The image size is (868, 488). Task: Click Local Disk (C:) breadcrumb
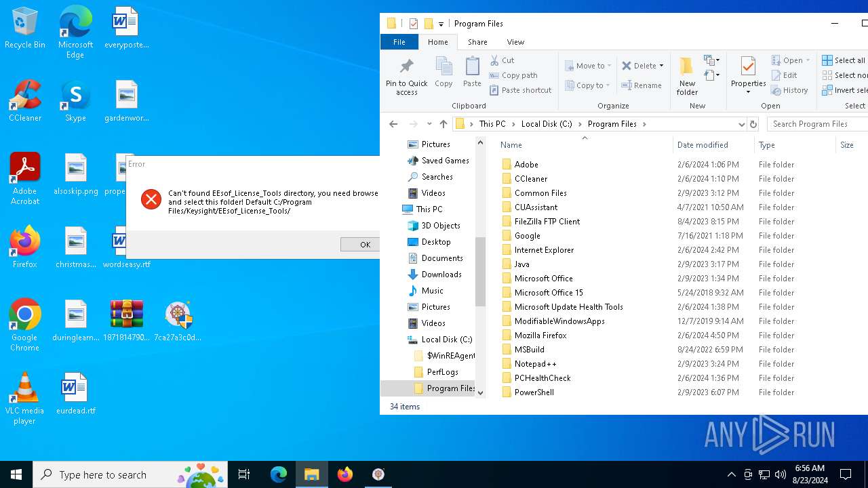pos(547,124)
